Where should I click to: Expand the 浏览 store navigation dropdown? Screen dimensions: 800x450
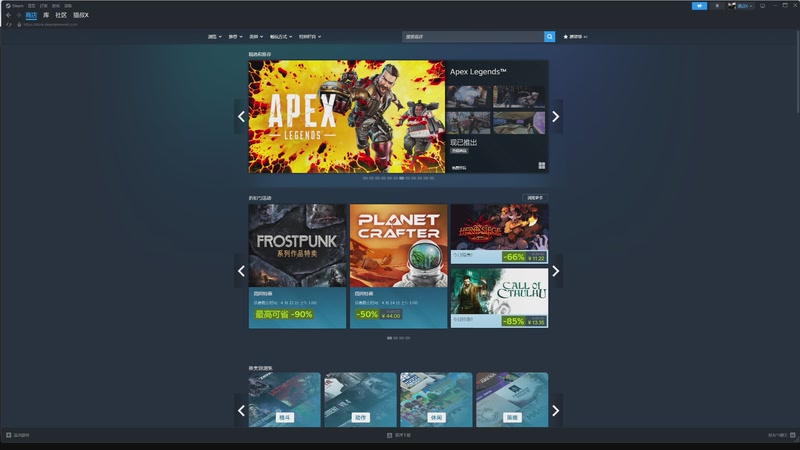(x=214, y=37)
